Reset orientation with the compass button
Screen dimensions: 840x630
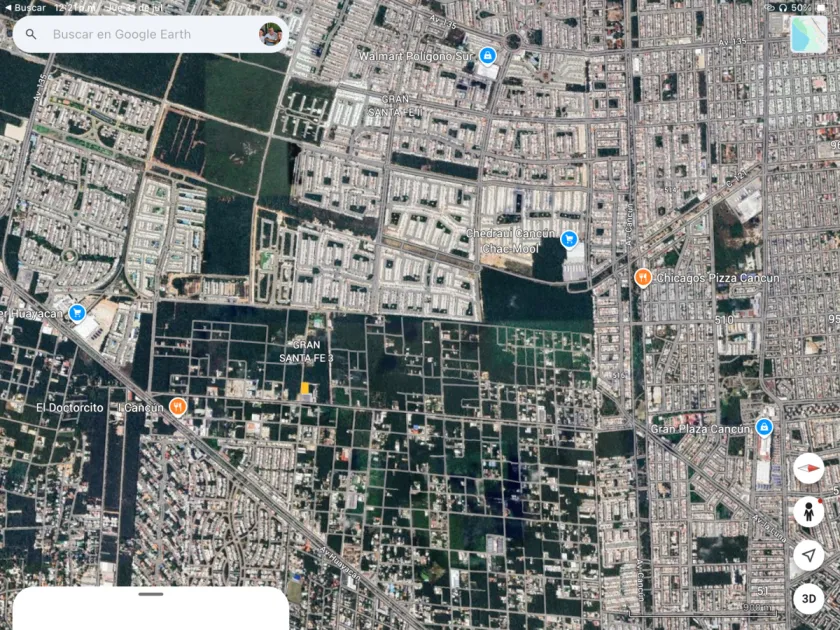(x=809, y=468)
